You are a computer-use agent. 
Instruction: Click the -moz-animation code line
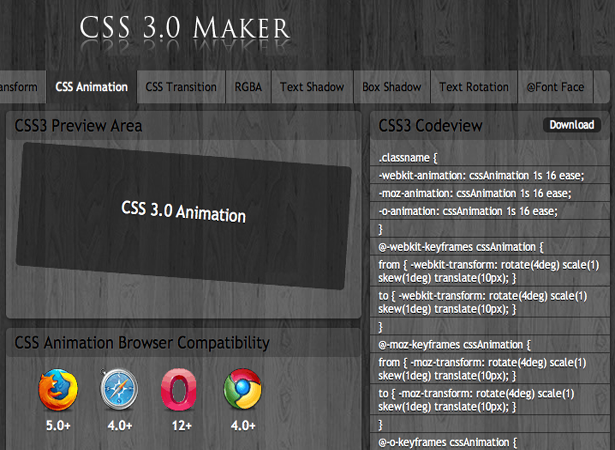490,193
